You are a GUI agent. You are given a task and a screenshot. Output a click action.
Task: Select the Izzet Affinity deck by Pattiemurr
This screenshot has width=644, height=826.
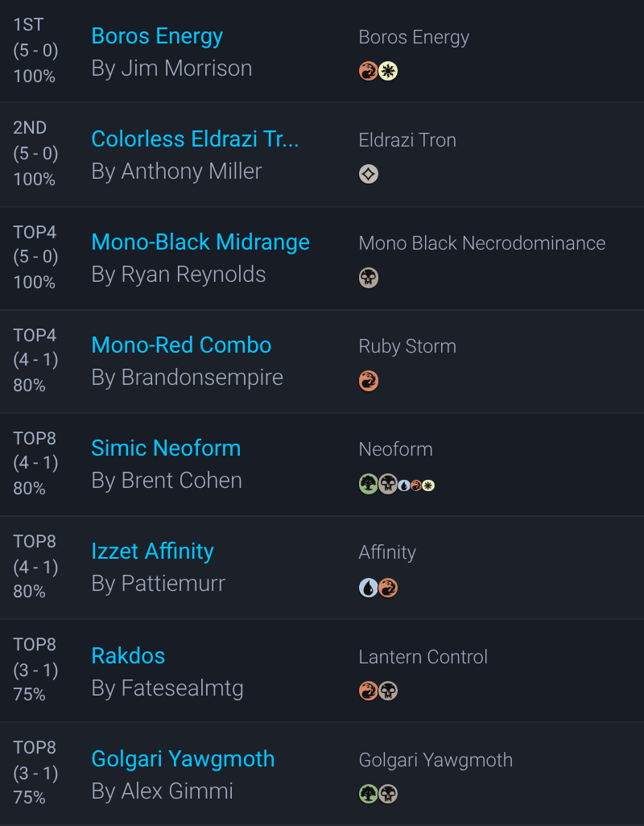pos(152,551)
